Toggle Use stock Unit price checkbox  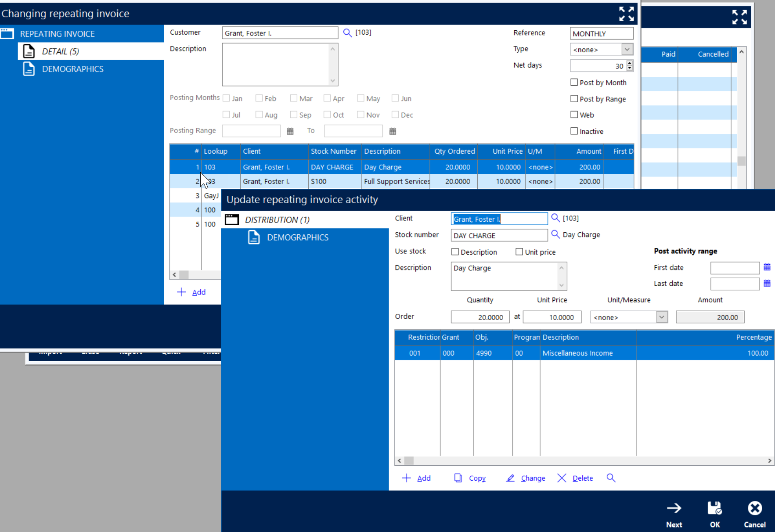coord(519,252)
